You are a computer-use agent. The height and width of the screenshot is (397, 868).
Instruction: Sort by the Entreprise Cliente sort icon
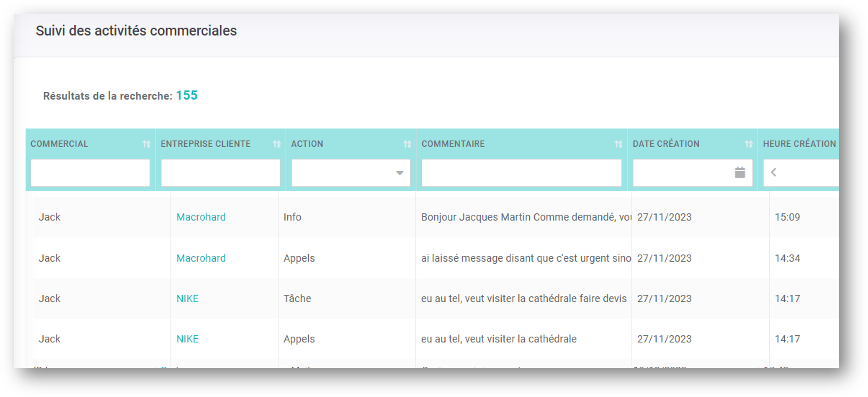pos(277,144)
